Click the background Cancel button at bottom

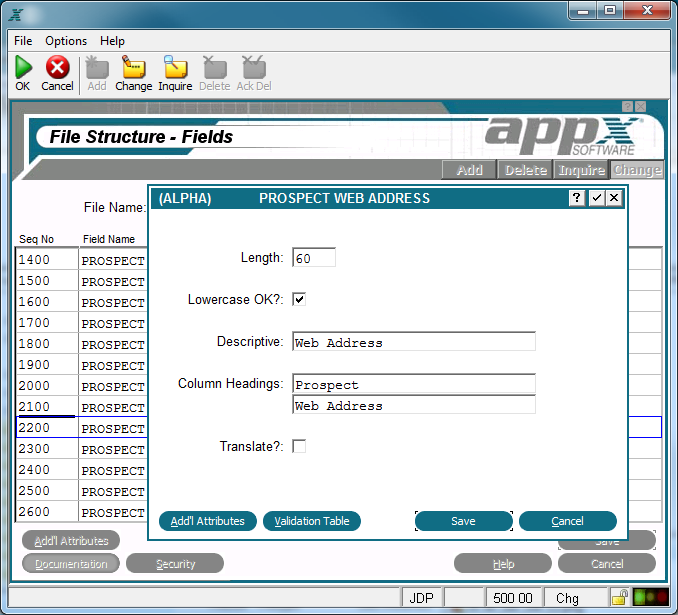(607, 564)
